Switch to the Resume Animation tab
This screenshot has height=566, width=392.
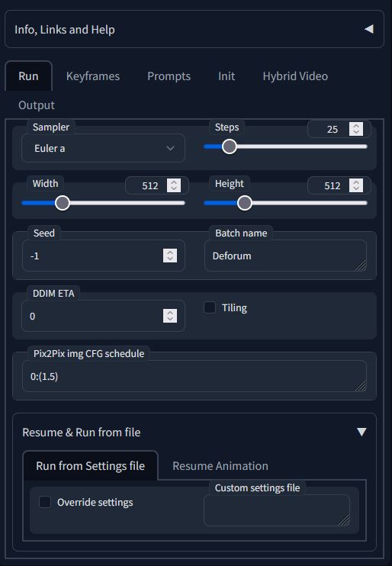[220, 465]
